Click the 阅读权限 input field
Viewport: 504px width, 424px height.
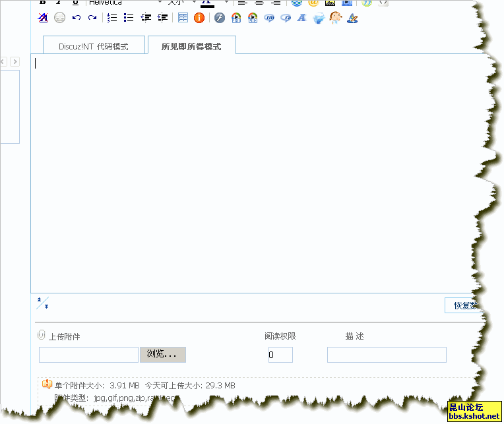point(280,355)
